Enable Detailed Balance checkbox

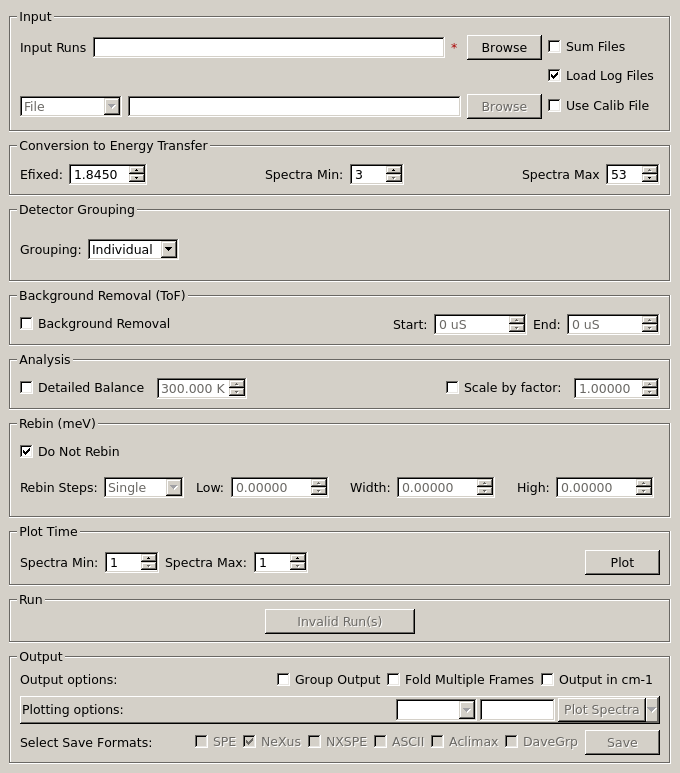pos(27,387)
